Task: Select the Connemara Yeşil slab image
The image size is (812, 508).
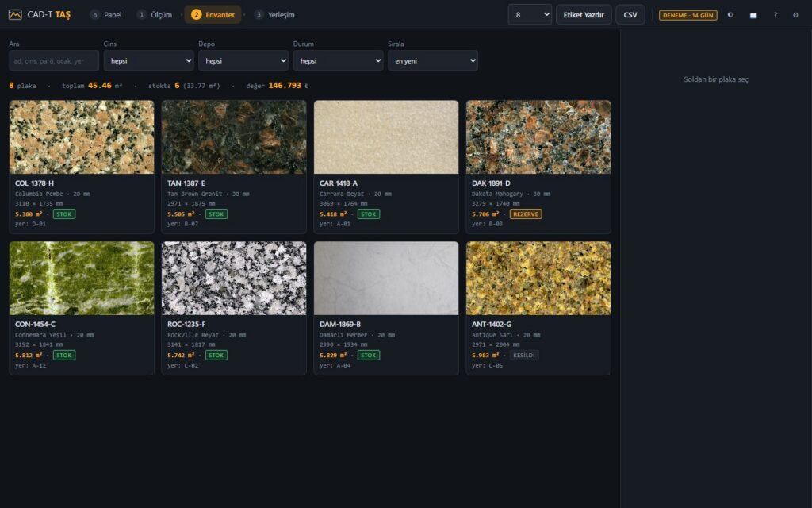Action: (82, 278)
